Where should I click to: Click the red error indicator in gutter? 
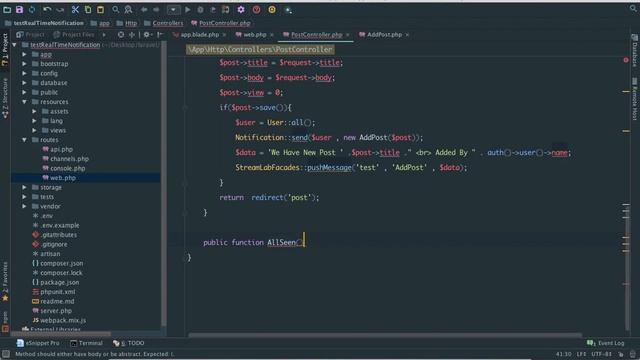(x=626, y=60)
